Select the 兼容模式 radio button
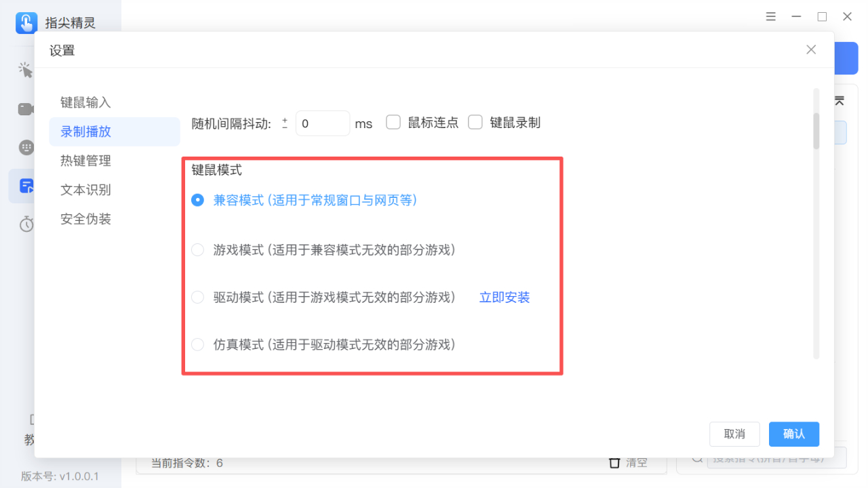 tap(197, 200)
